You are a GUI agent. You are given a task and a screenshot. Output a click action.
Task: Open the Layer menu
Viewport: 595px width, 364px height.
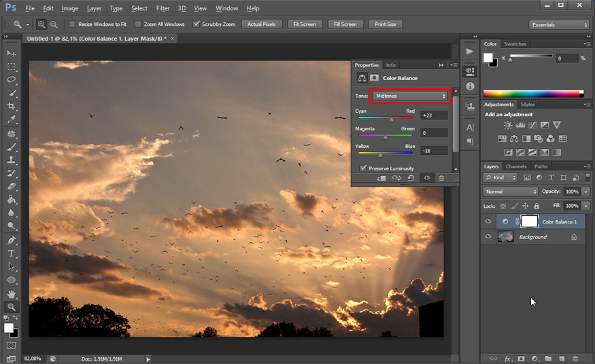[94, 8]
